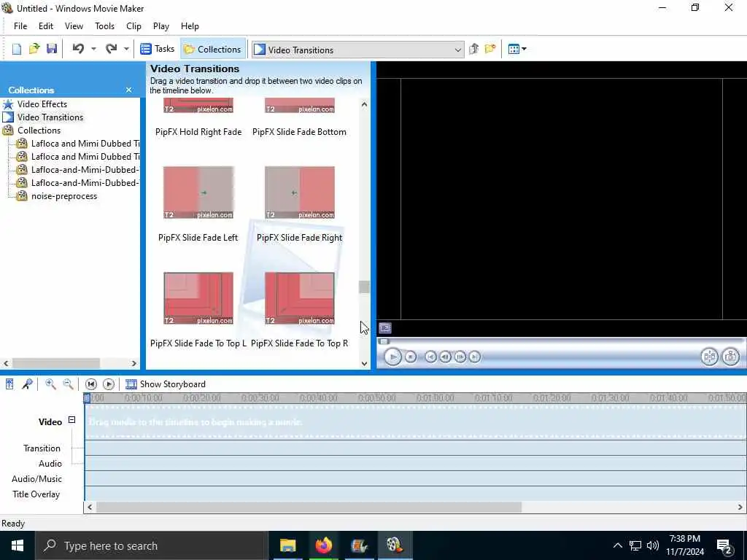Open the Help menu
747x560 pixels.
(190, 26)
